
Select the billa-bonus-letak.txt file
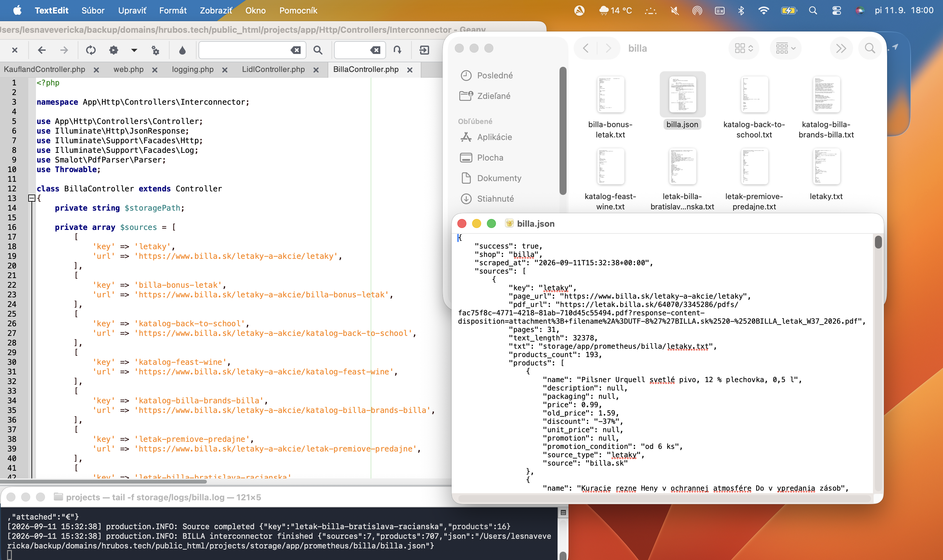point(610,107)
